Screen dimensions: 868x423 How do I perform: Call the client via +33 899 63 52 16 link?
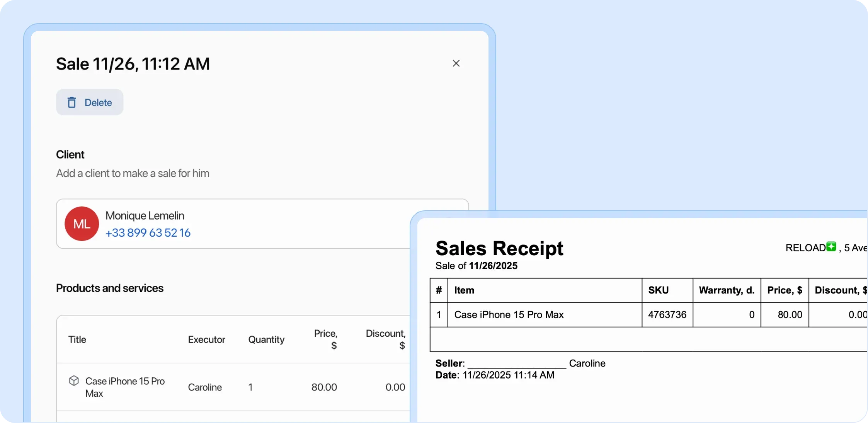click(148, 232)
